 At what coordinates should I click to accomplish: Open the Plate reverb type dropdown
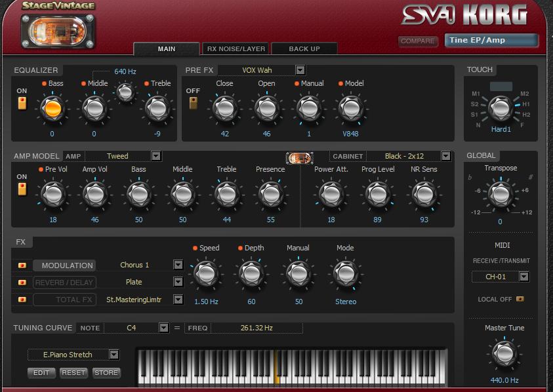pyautogui.click(x=178, y=282)
